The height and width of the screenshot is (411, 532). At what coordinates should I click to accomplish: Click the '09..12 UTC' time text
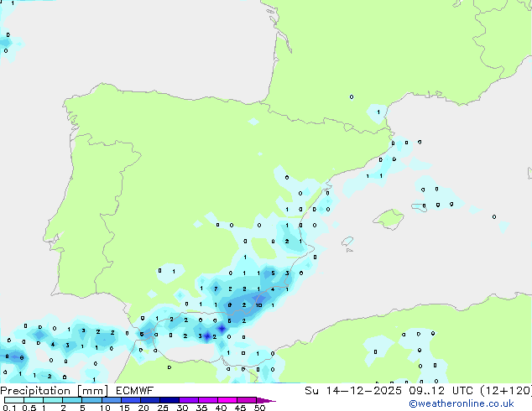pyautogui.click(x=441, y=391)
